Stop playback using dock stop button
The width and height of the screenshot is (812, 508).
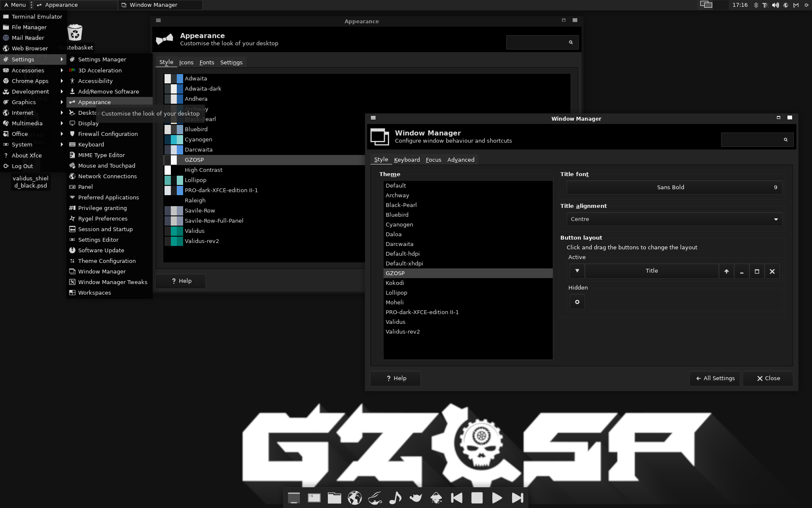click(477, 498)
